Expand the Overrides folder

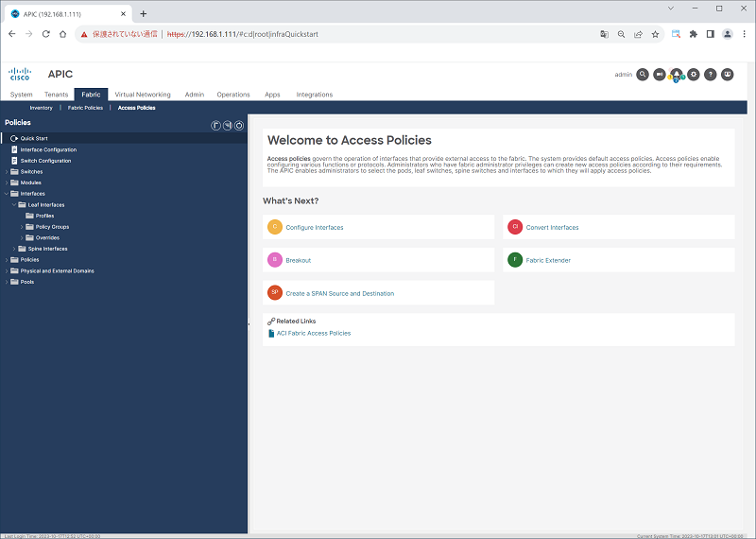22,238
